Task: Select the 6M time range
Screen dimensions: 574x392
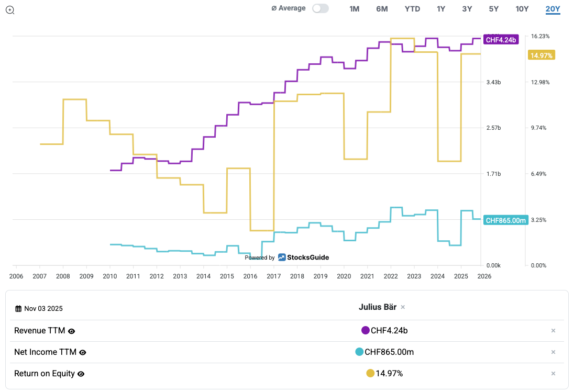Action: point(382,9)
